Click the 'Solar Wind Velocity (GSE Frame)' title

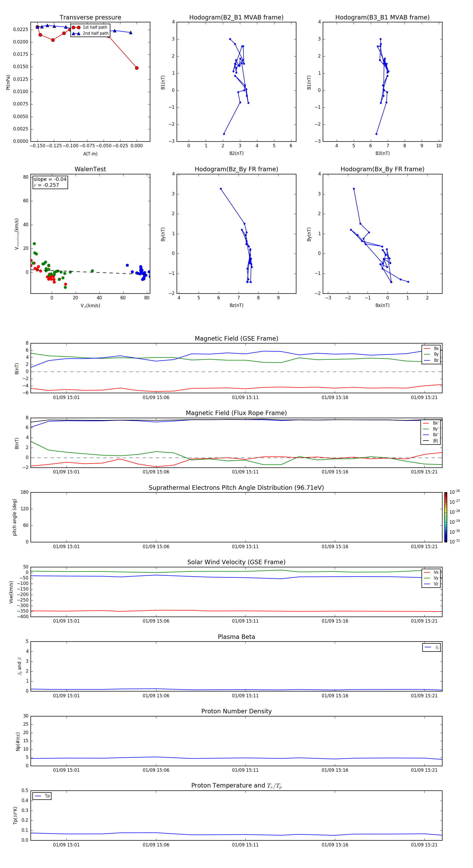(x=236, y=562)
